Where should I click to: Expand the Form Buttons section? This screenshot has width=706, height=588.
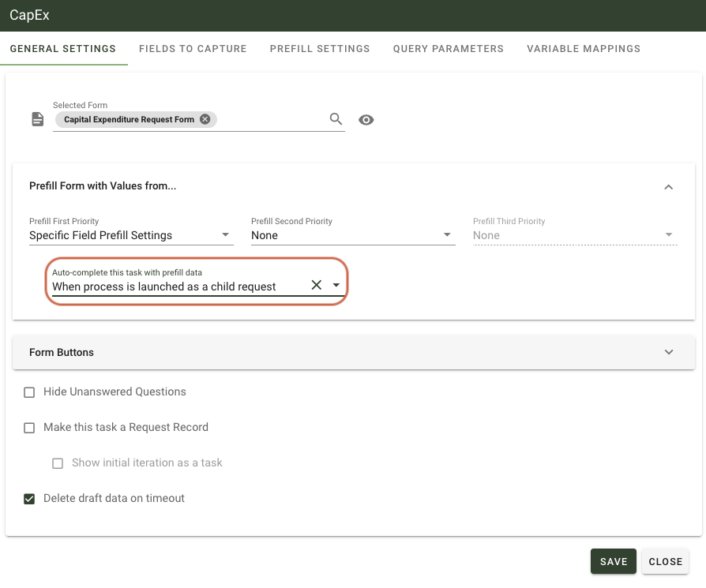click(669, 352)
